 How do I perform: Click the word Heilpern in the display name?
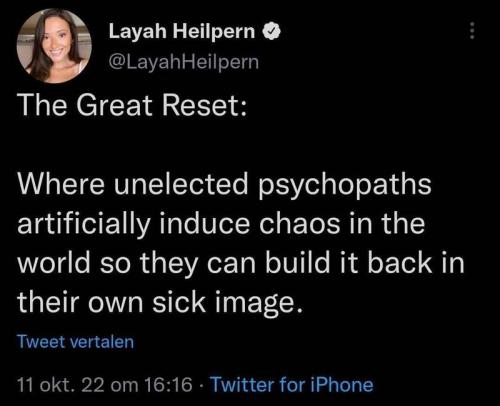214,32
